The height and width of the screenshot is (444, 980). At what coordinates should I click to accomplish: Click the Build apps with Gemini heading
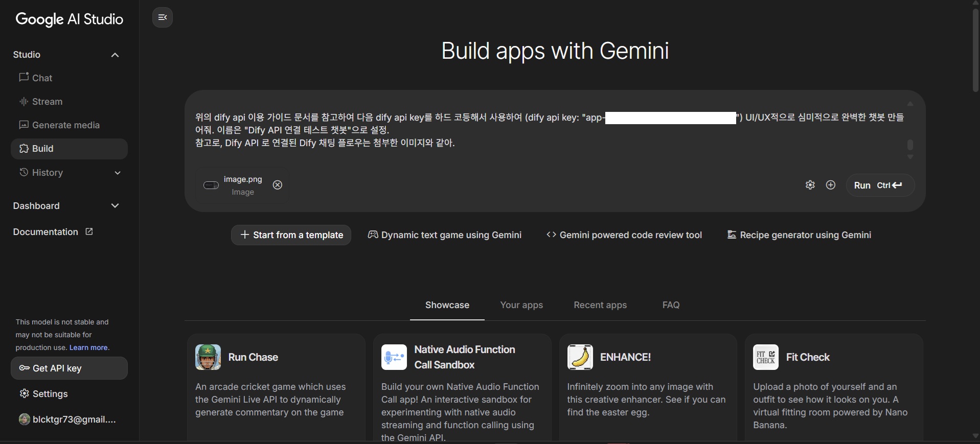[555, 51]
